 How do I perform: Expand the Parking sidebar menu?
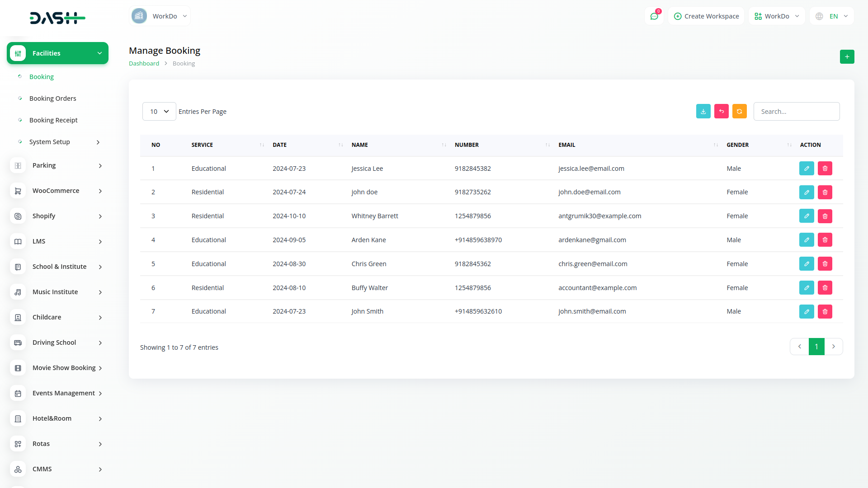pos(57,165)
